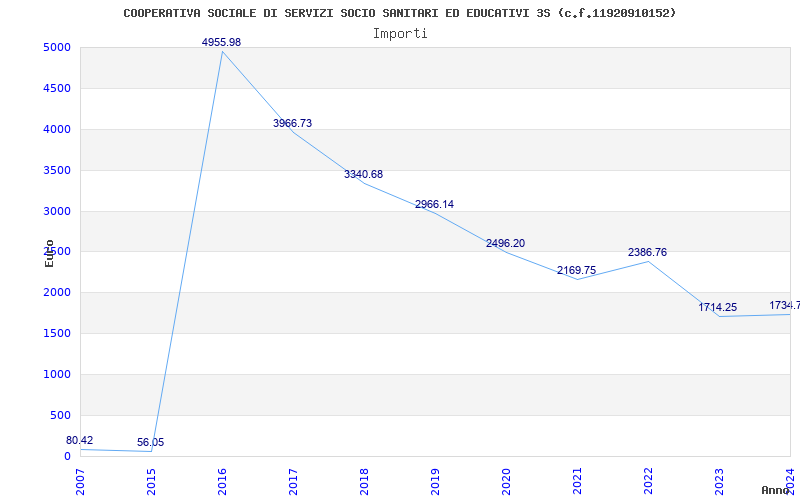Select the 2017 x-axis label
Viewport: 800px width, 500px height.
[293, 482]
